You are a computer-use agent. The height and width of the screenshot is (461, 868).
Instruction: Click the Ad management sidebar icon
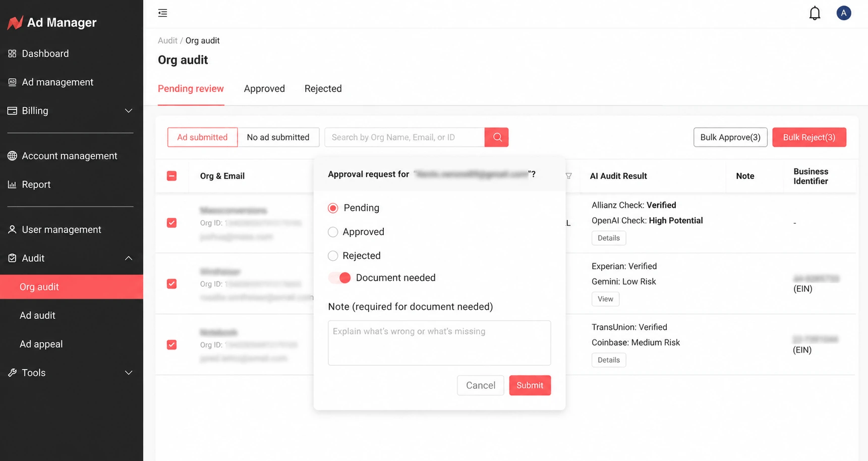[12, 82]
